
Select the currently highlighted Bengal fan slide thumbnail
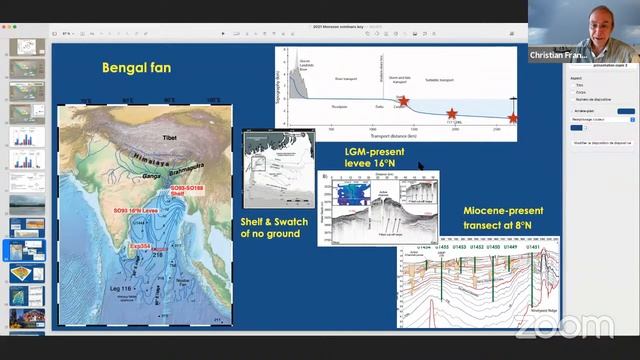tap(27, 250)
